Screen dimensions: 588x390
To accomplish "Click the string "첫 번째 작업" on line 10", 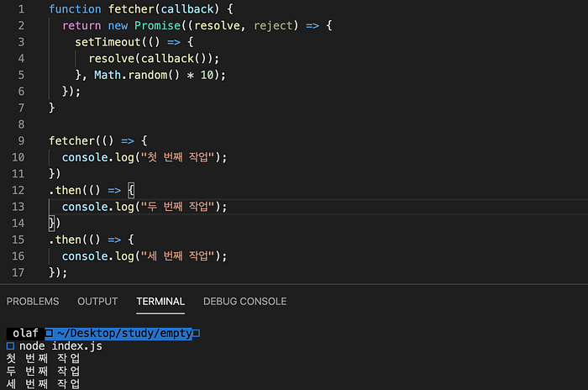I will [x=177, y=157].
